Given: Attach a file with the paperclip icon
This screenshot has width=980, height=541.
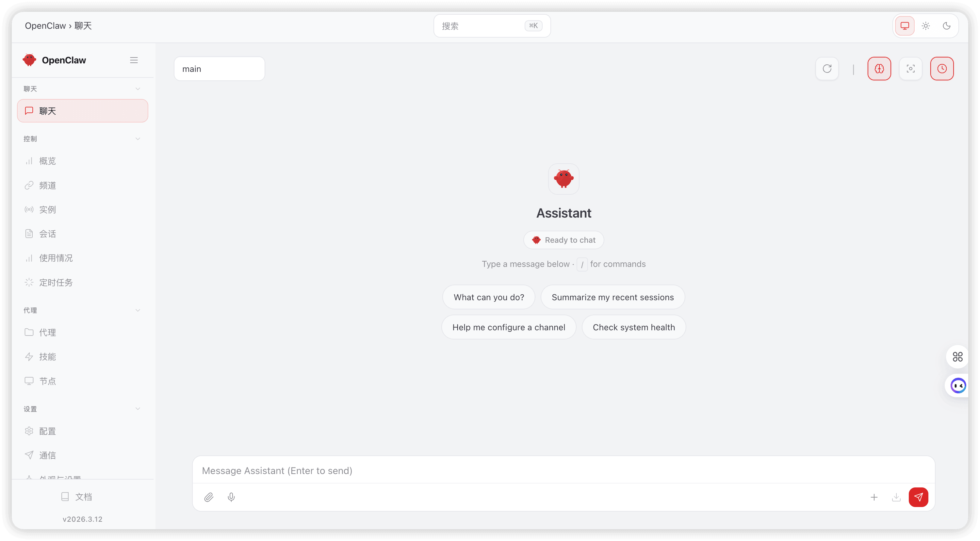Looking at the screenshot, I should coord(209,497).
